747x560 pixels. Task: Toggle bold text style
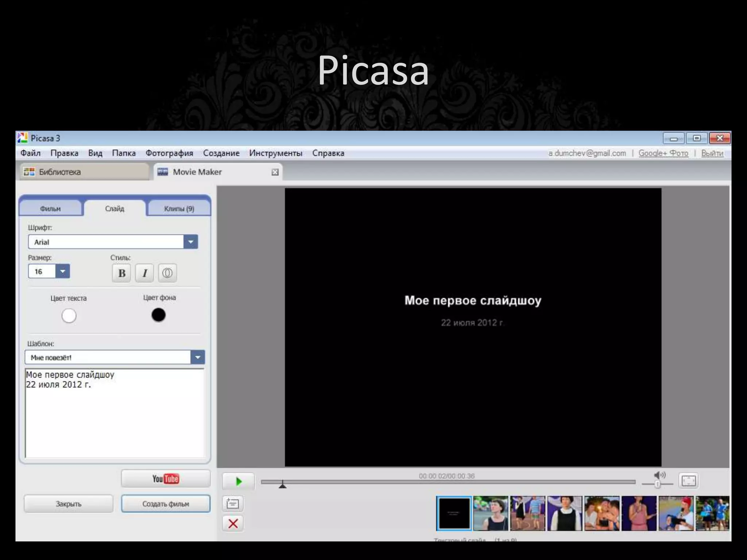point(121,273)
